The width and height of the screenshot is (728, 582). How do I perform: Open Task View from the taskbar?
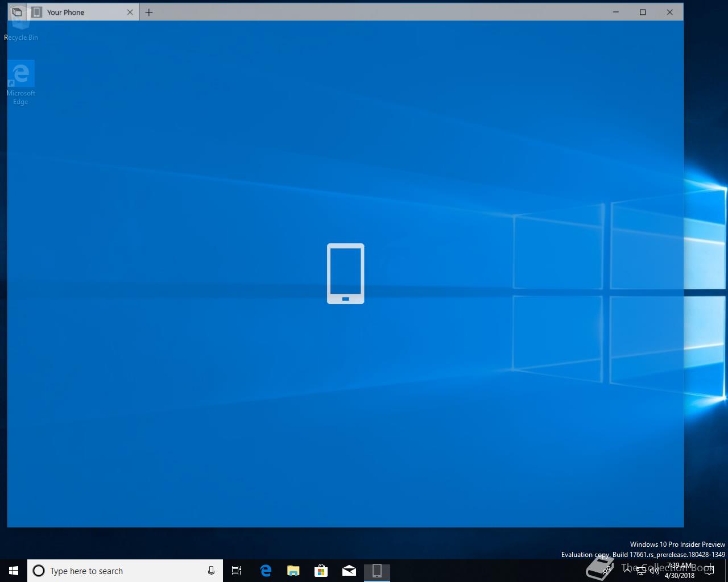point(237,571)
